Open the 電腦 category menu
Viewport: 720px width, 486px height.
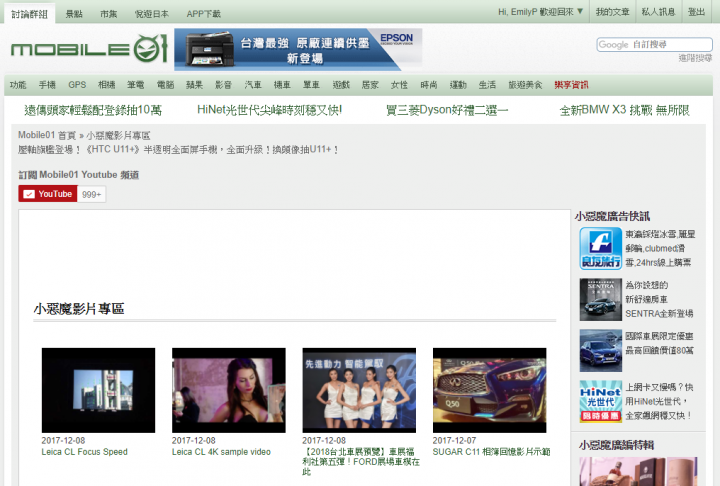pyautogui.click(x=165, y=85)
